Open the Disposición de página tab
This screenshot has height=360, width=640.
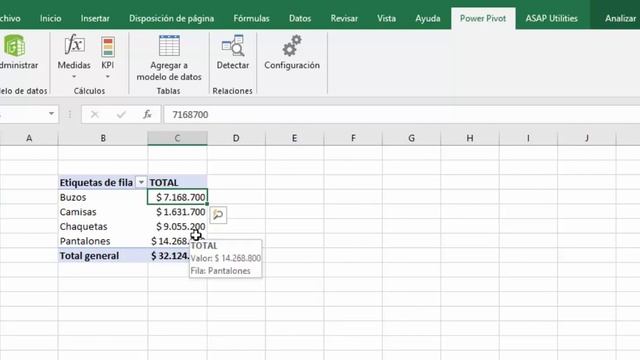[171, 18]
